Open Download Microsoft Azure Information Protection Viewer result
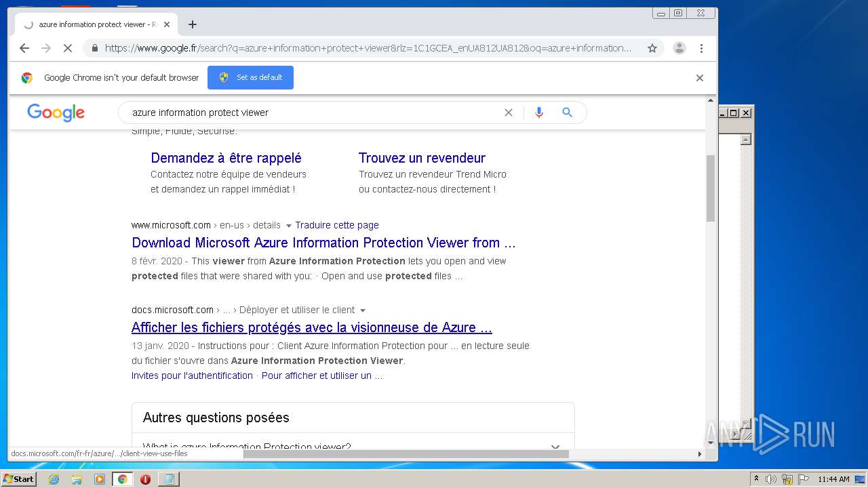The image size is (868, 488). 323,243
